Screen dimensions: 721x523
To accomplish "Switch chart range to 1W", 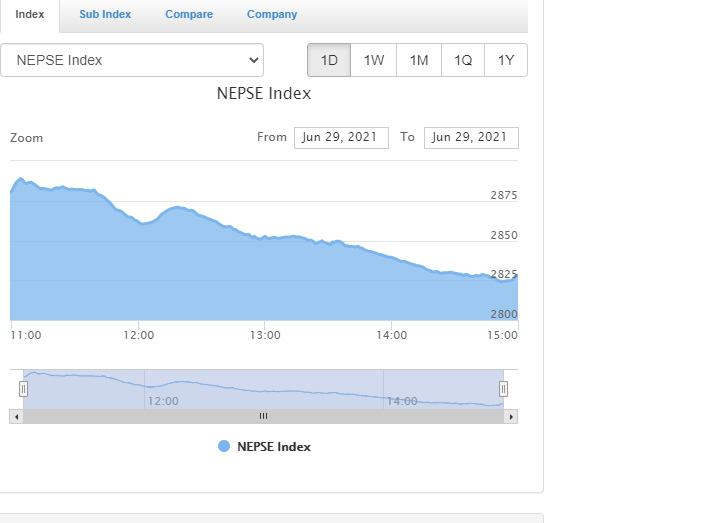I will pyautogui.click(x=374, y=60).
